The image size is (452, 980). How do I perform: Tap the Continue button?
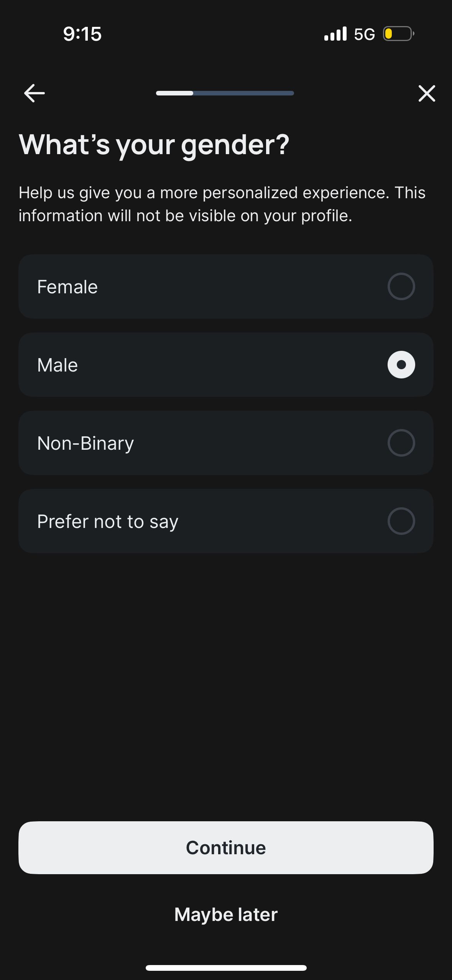click(226, 847)
